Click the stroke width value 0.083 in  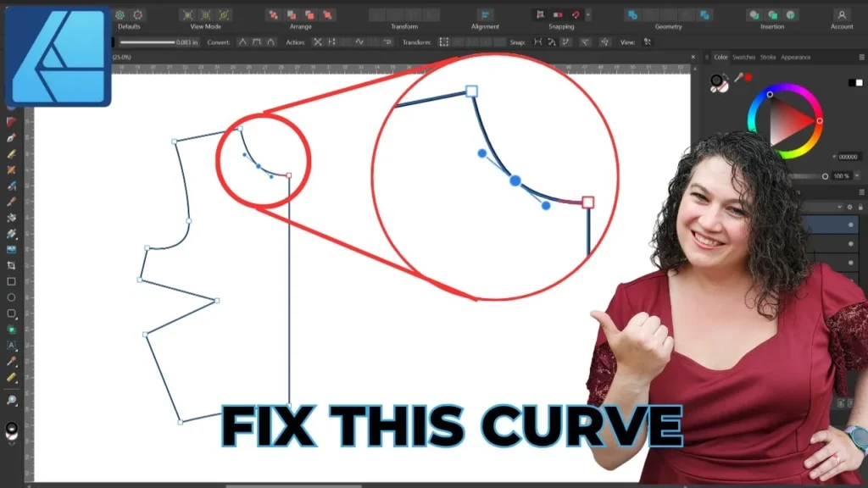click(x=187, y=42)
